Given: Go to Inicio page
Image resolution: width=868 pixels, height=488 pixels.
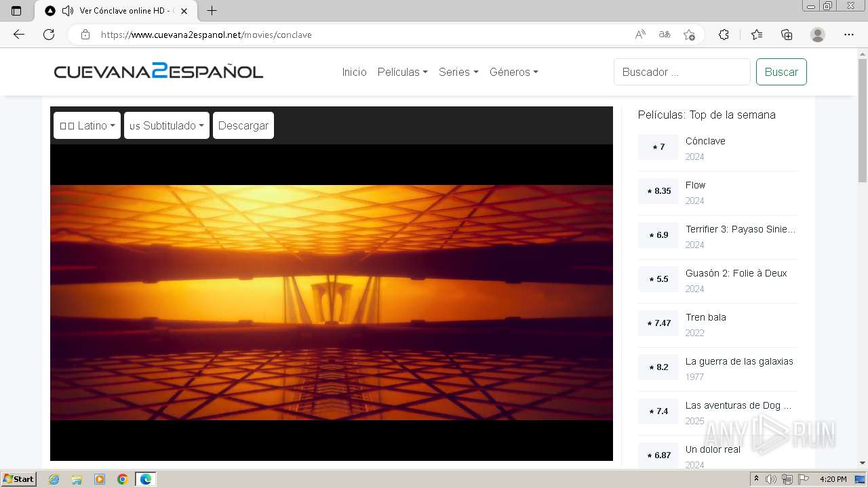Looking at the screenshot, I should click(x=354, y=72).
